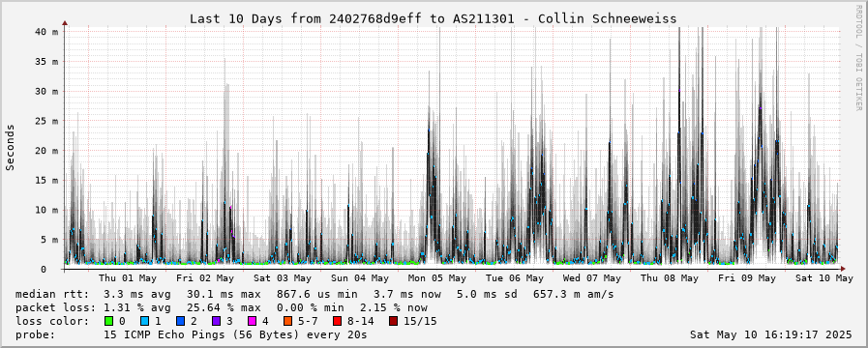This screenshot has width=868, height=348.
Task: Click the graph title text
Action: tap(433, 18)
